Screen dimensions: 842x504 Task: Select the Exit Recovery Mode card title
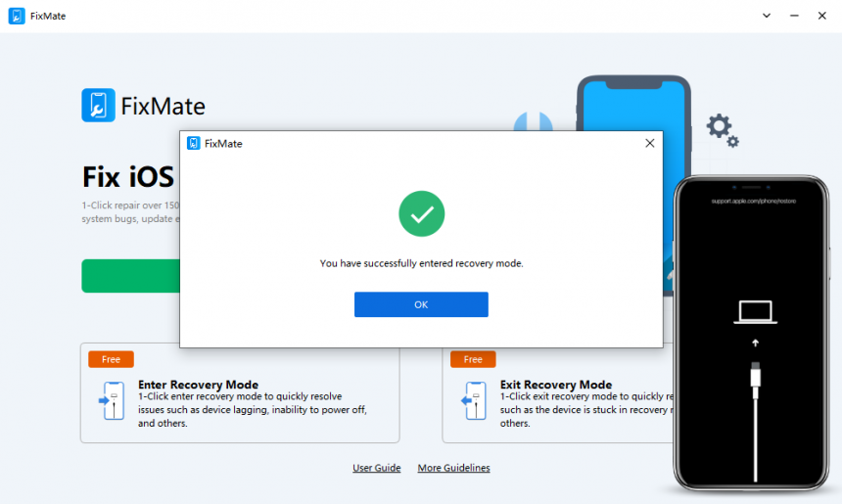pyautogui.click(x=556, y=385)
